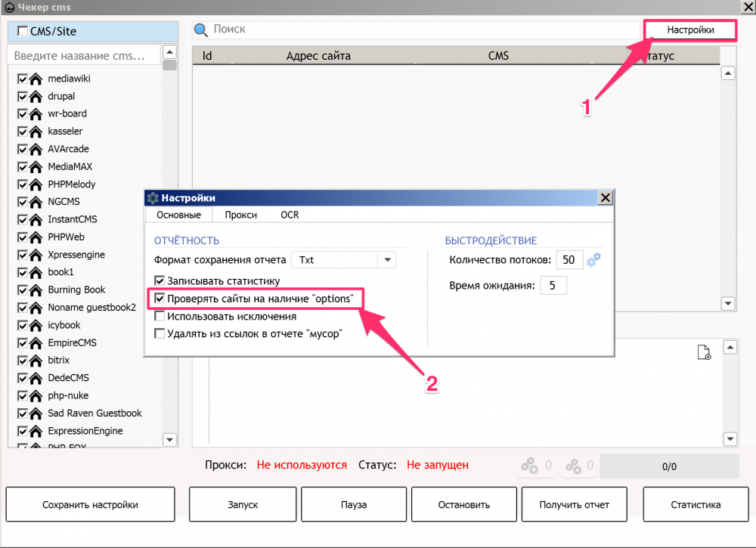Open Настройки button at top right
The width and height of the screenshot is (756, 548).
coord(690,30)
